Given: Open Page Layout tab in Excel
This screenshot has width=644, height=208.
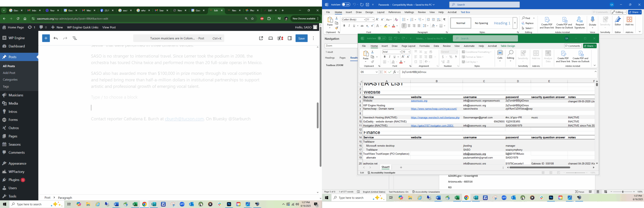Looking at the screenshot, I should click(x=408, y=46).
